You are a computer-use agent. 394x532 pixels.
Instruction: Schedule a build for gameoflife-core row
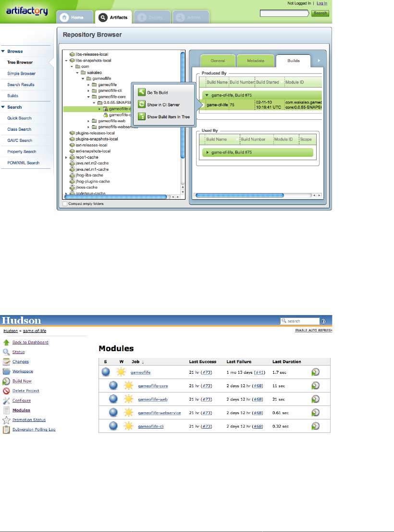tap(315, 386)
